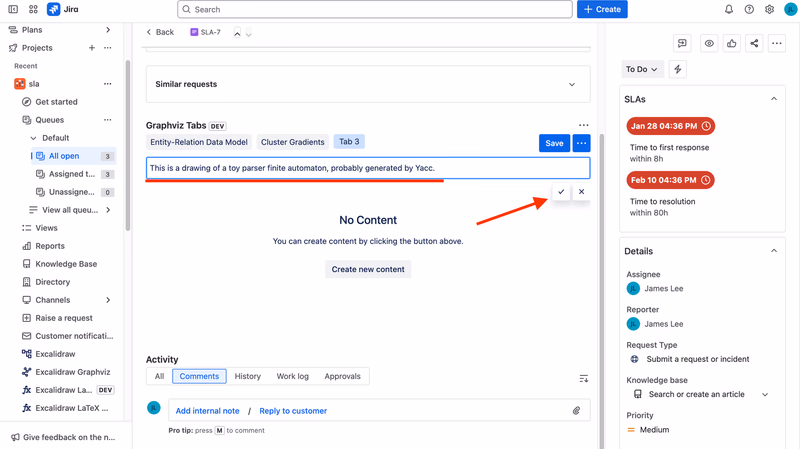Select Tab 3

349,141
